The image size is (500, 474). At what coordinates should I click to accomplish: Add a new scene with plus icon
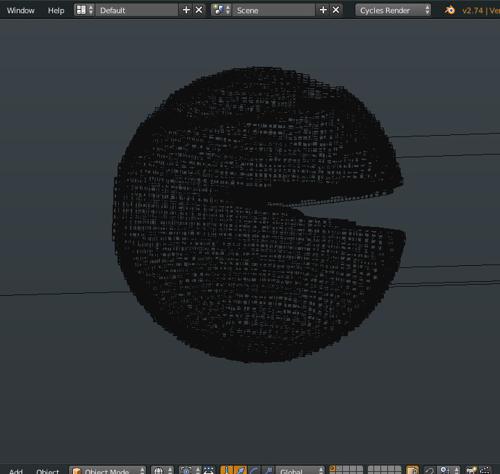pyautogui.click(x=323, y=10)
